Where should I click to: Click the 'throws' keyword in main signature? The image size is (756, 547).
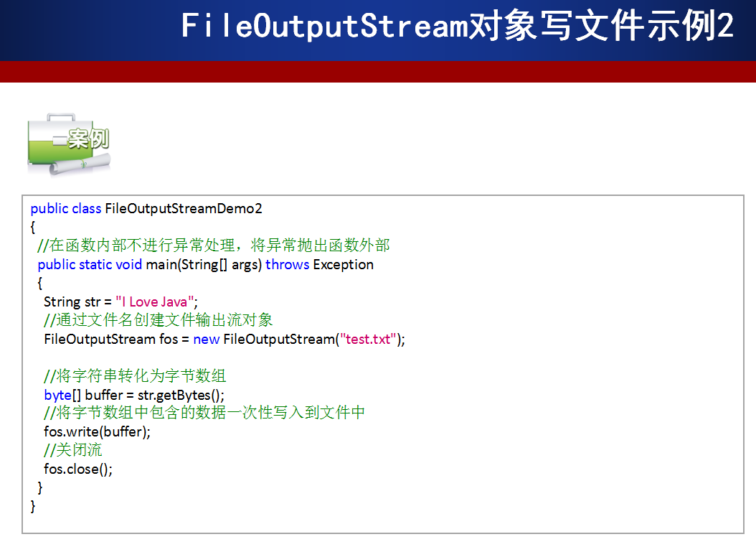288,264
